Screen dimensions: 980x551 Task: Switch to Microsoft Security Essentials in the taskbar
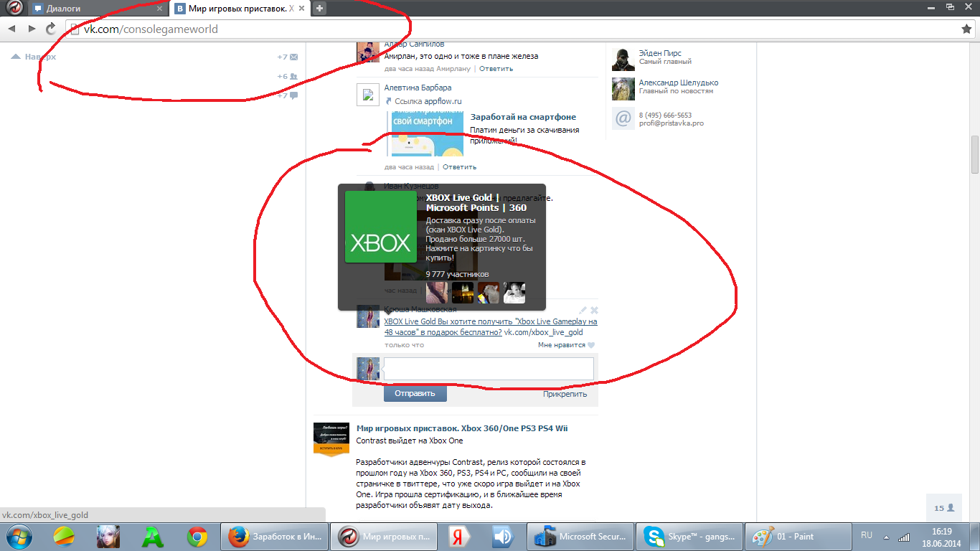(x=580, y=537)
